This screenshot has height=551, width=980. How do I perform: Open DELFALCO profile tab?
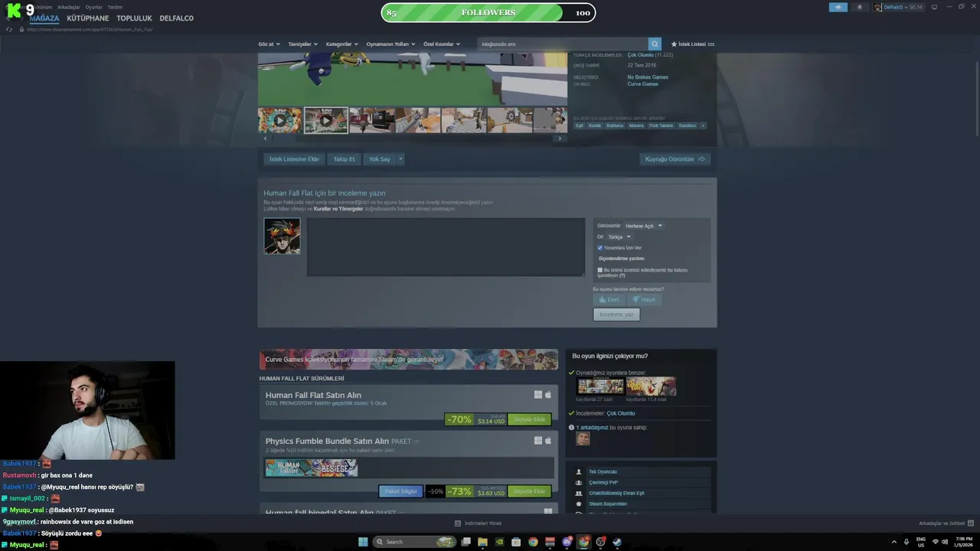coord(177,18)
